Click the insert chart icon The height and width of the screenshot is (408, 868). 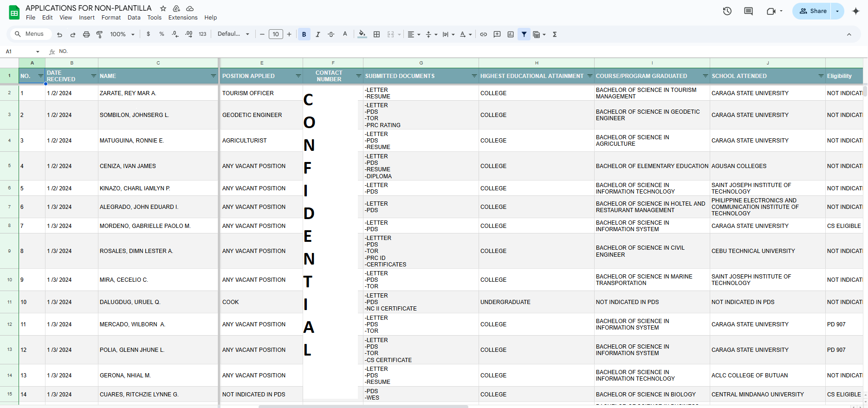click(511, 34)
